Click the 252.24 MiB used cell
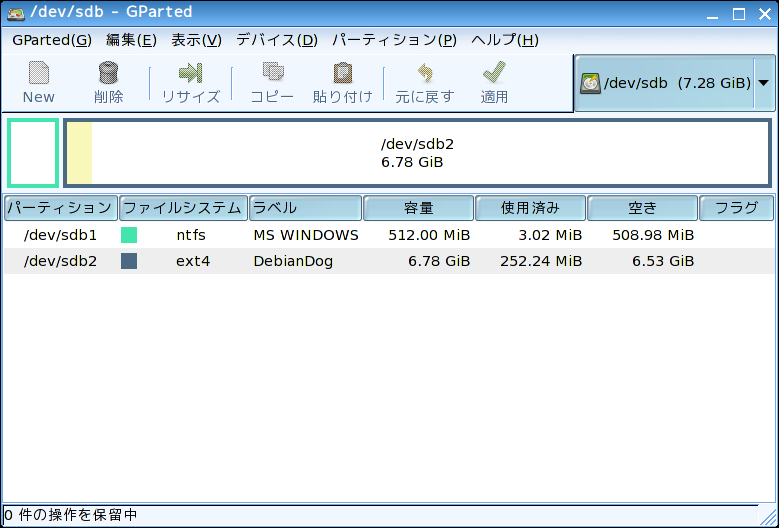This screenshot has height=528, width=779. click(541, 261)
